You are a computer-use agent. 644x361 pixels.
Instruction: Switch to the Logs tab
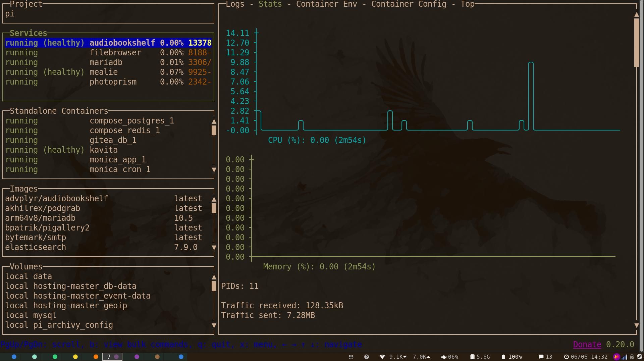[x=235, y=4]
